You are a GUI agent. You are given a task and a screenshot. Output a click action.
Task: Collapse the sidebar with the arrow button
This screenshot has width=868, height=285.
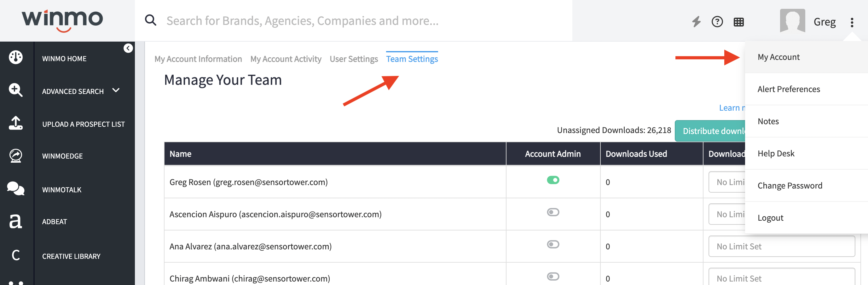(128, 48)
